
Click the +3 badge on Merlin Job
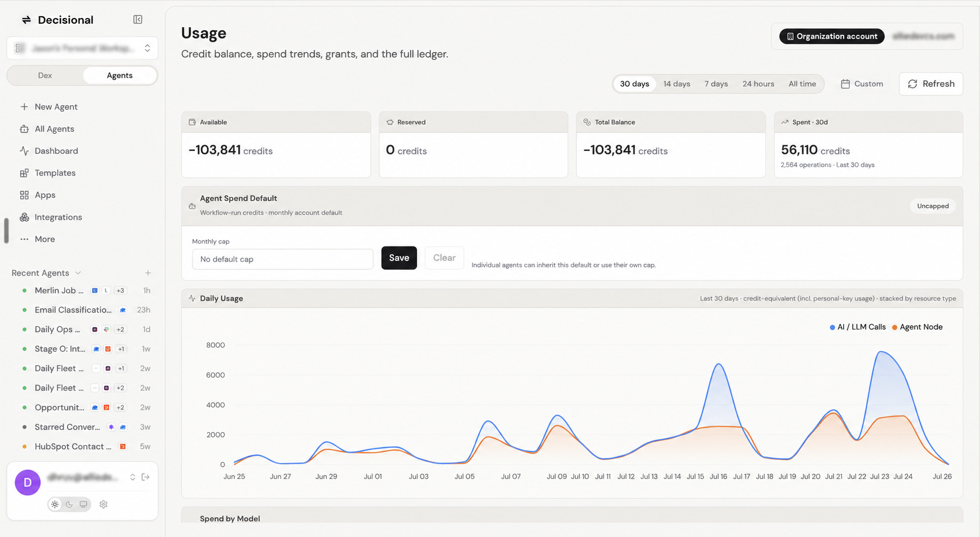(120, 290)
